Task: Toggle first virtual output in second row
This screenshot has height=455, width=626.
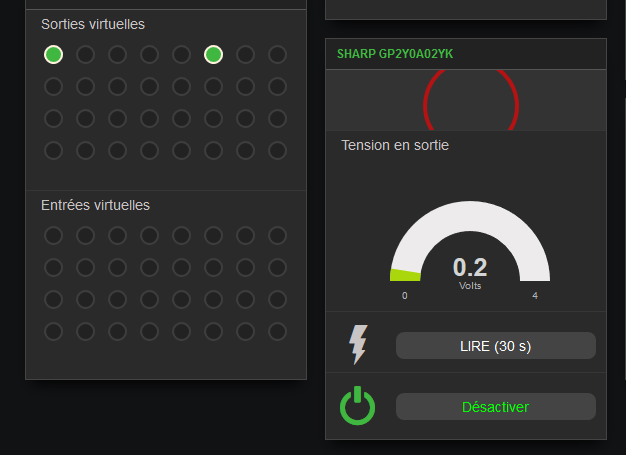Action: pos(53,87)
